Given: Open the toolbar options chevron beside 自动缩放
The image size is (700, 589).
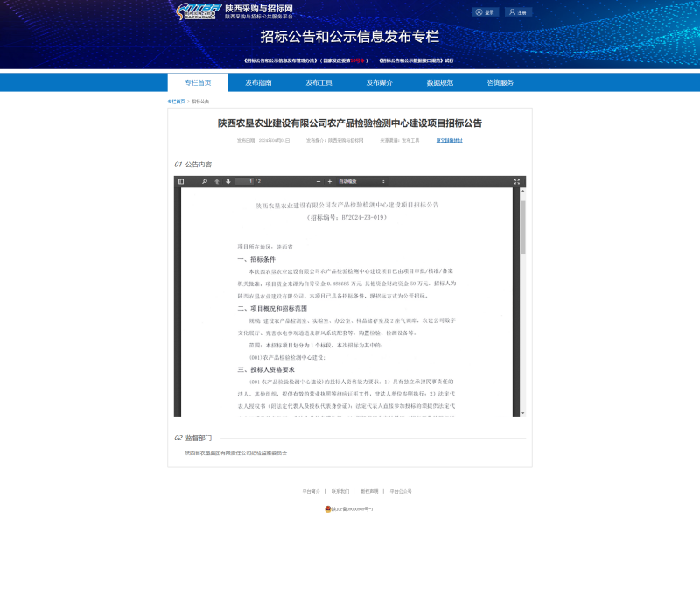Looking at the screenshot, I should click(x=383, y=181).
